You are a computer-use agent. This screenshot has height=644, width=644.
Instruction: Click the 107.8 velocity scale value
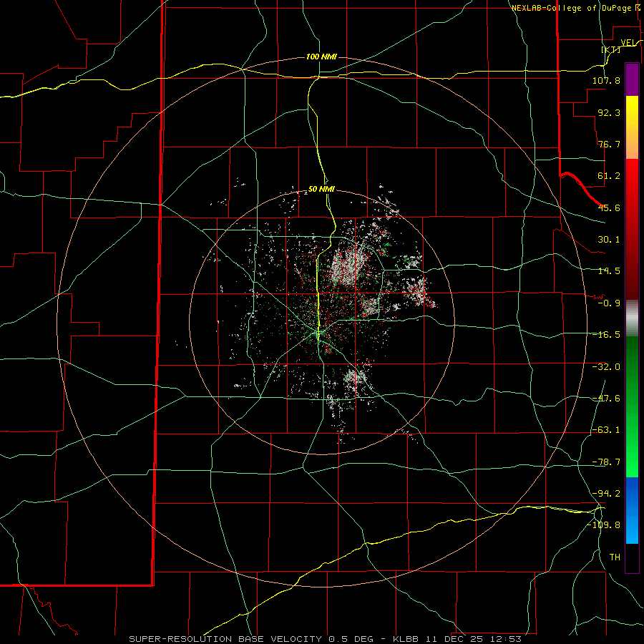point(606,80)
